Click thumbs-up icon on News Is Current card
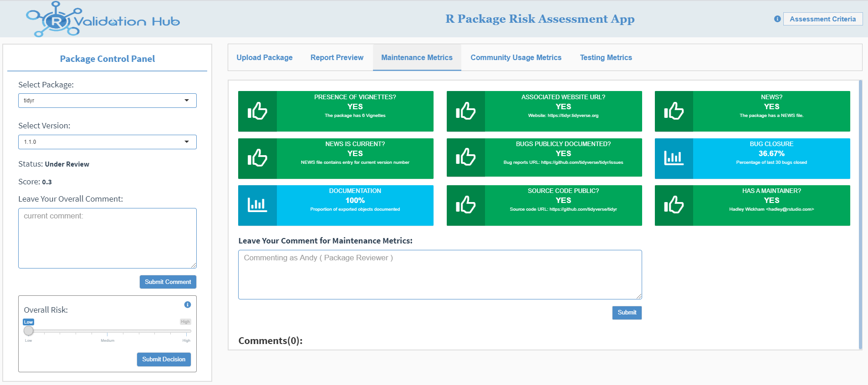This screenshot has width=868, height=385. [x=257, y=158]
